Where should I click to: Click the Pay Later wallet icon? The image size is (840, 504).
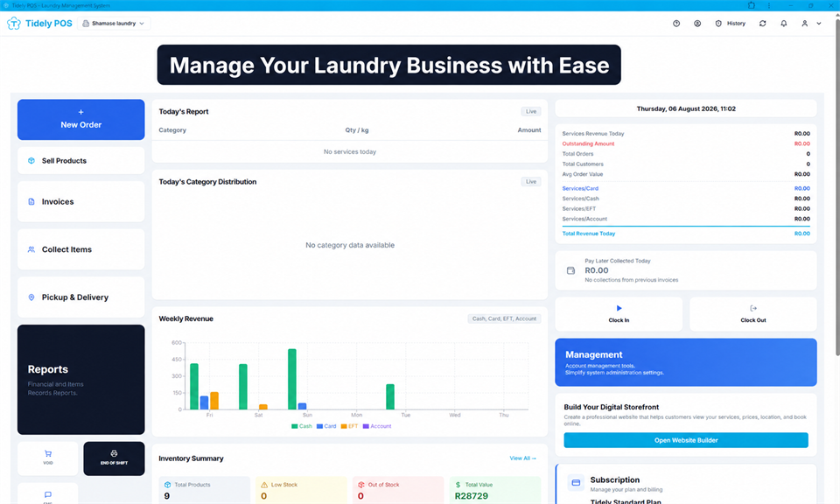(570, 270)
